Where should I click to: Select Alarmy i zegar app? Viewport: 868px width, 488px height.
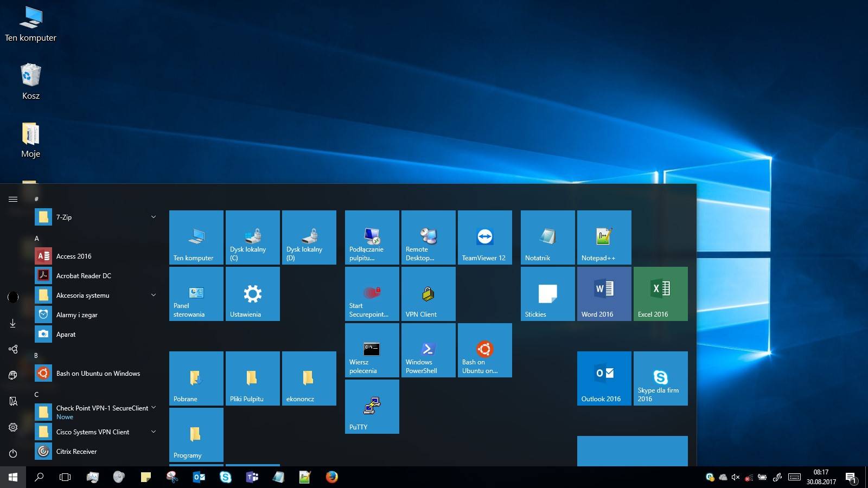click(x=97, y=314)
